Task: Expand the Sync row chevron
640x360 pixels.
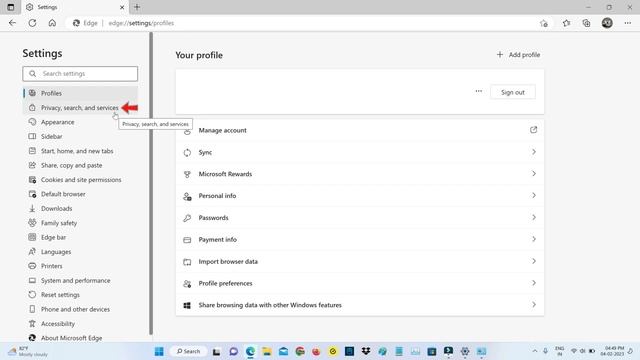Action: (534, 152)
